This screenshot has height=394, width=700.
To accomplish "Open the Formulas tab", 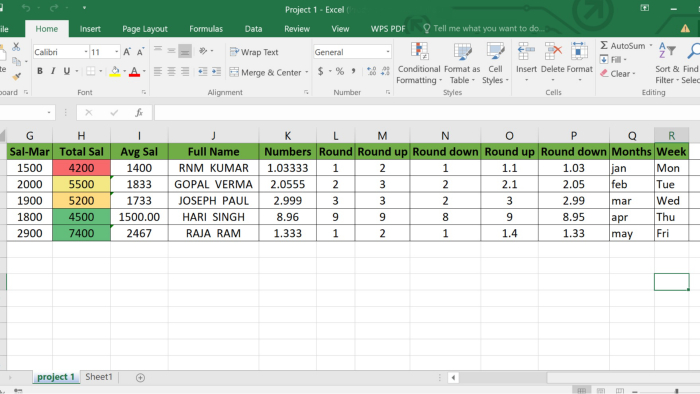I will tap(206, 29).
